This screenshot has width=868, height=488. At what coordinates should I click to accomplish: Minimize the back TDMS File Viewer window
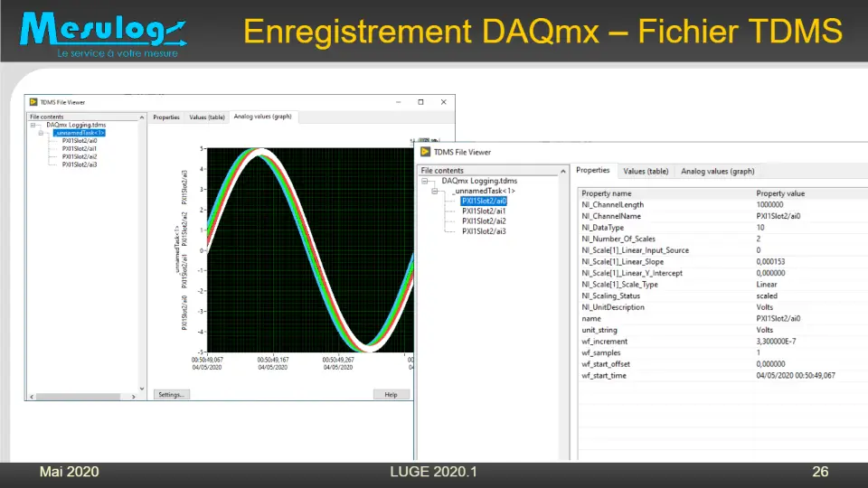click(398, 102)
